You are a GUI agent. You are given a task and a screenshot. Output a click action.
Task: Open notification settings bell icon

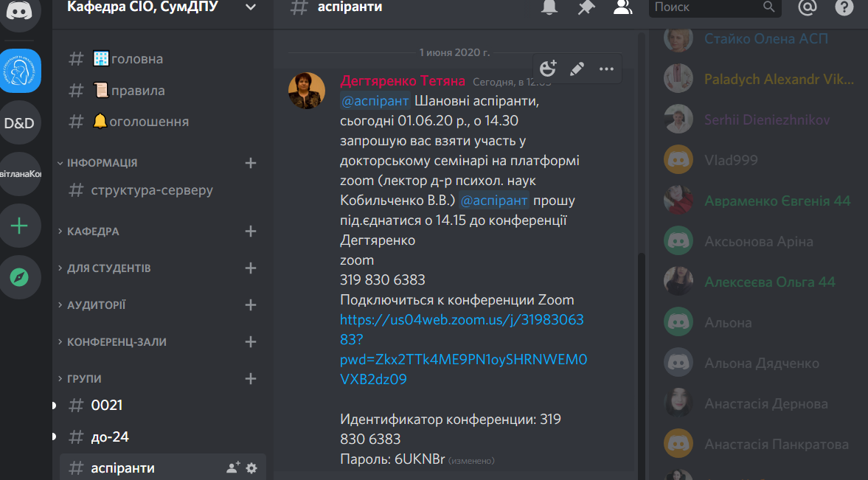pos(549,7)
